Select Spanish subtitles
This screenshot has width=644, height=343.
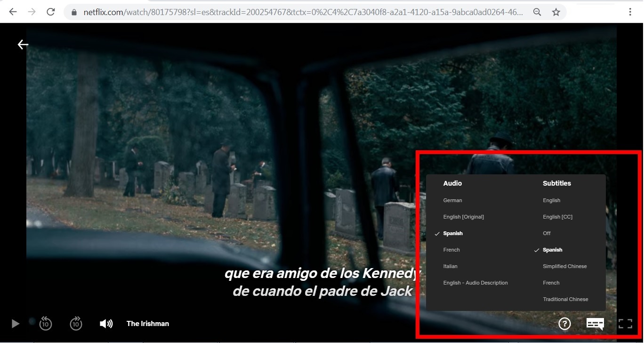(x=553, y=250)
